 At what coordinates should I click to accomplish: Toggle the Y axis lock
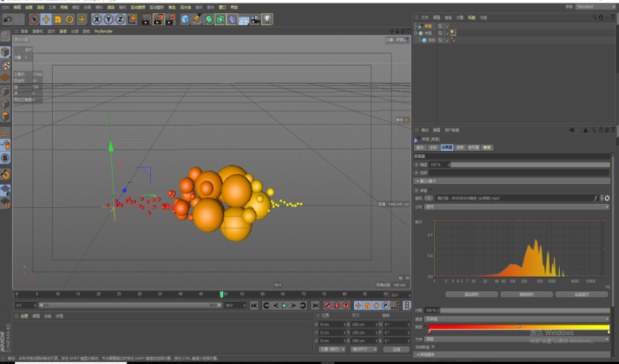(x=108, y=19)
